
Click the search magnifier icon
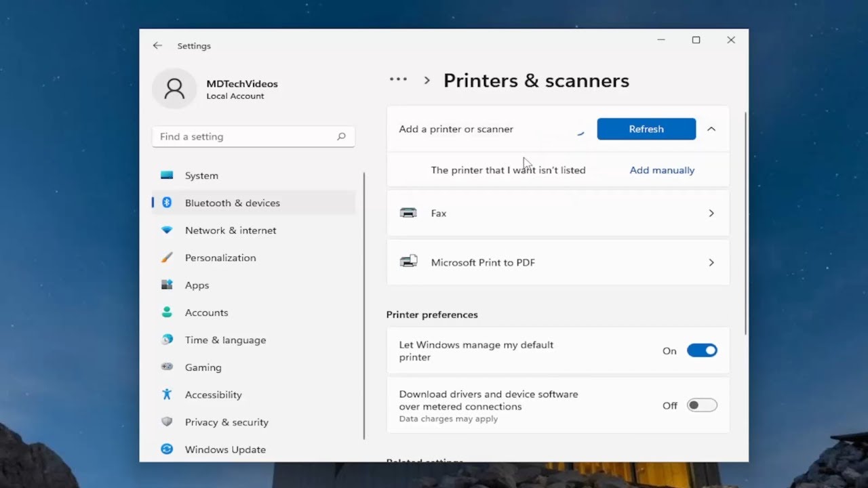tap(341, 136)
